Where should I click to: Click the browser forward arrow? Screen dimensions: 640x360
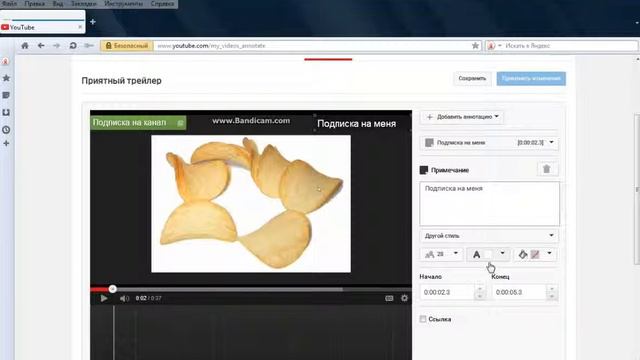pos(56,46)
